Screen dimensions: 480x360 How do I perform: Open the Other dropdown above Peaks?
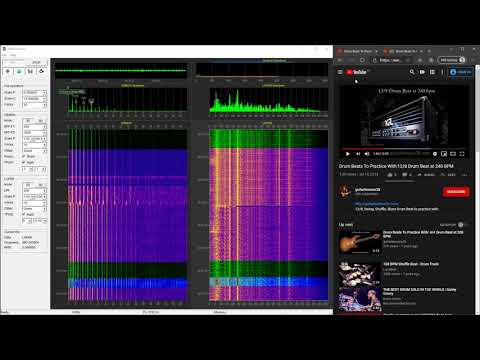(34, 151)
